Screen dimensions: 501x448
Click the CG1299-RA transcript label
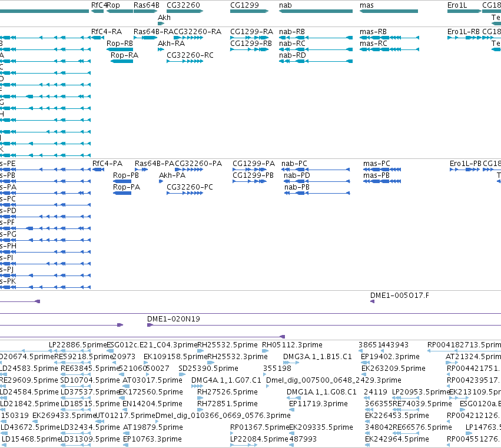click(x=251, y=32)
